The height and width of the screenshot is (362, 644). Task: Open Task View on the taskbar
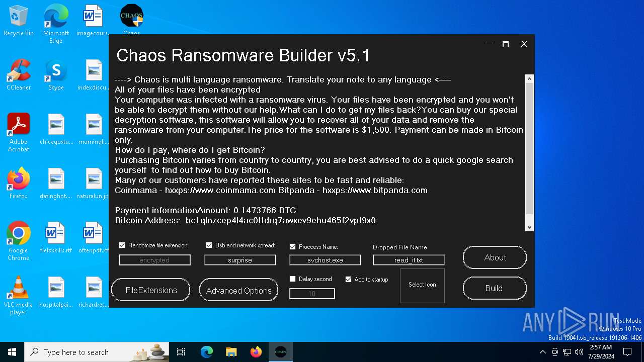pyautogui.click(x=181, y=352)
